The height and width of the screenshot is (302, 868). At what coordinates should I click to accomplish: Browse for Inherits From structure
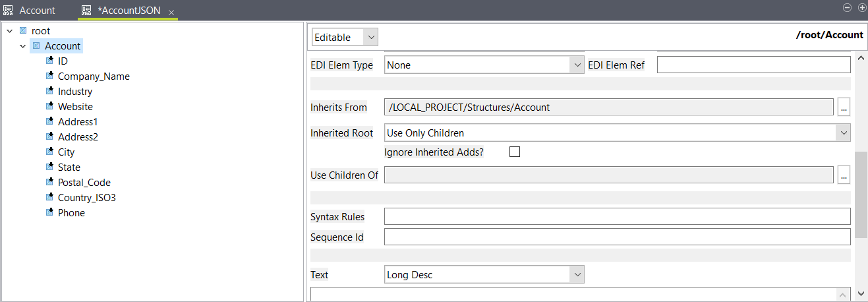(844, 107)
